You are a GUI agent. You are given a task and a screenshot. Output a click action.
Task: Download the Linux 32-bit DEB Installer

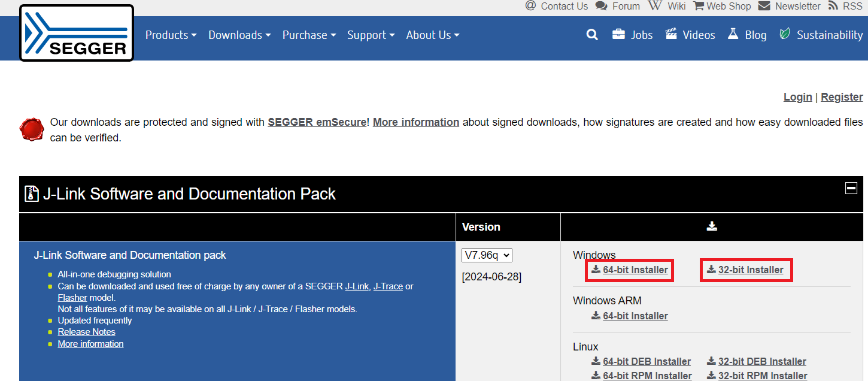(762, 361)
